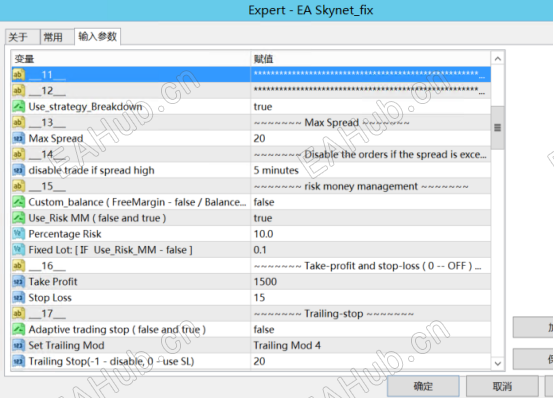Click the string icon beside __17__ row
554x398 pixels.
click(18, 313)
